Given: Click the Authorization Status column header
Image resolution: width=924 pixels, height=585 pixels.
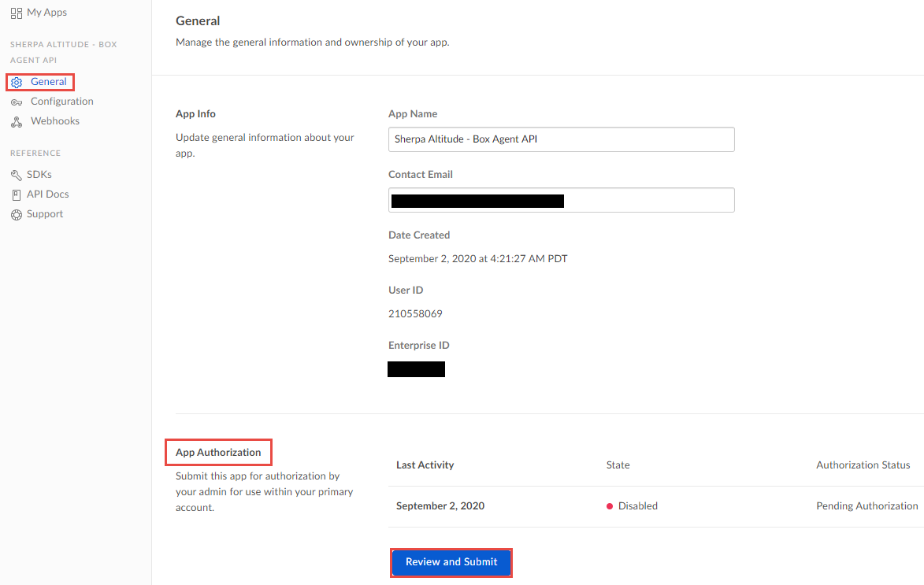Looking at the screenshot, I should pyautogui.click(x=863, y=465).
